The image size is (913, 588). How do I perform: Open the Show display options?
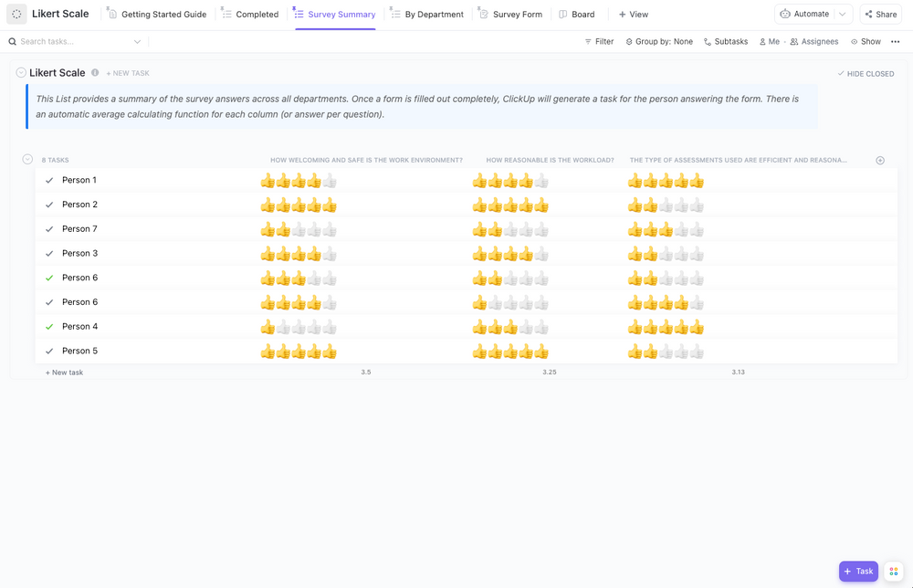pyautogui.click(x=864, y=41)
